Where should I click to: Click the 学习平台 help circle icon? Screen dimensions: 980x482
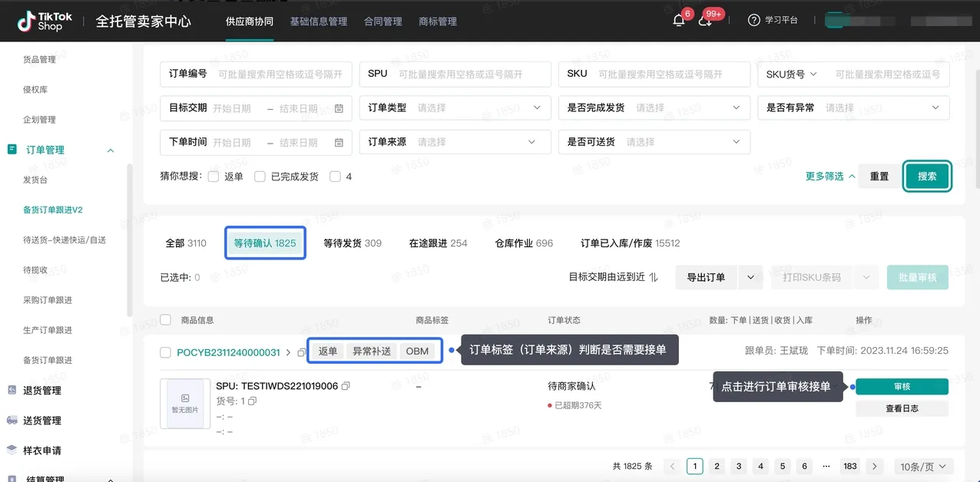click(753, 21)
